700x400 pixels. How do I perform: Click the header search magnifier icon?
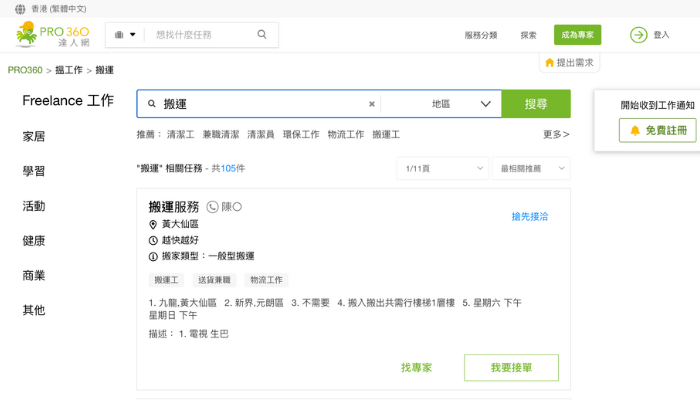click(x=262, y=34)
